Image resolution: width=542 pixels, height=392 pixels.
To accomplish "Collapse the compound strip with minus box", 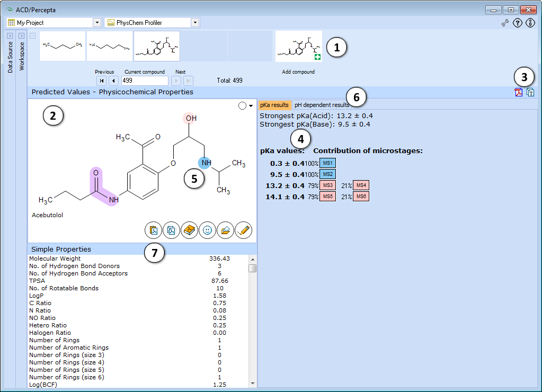I will [x=32, y=35].
